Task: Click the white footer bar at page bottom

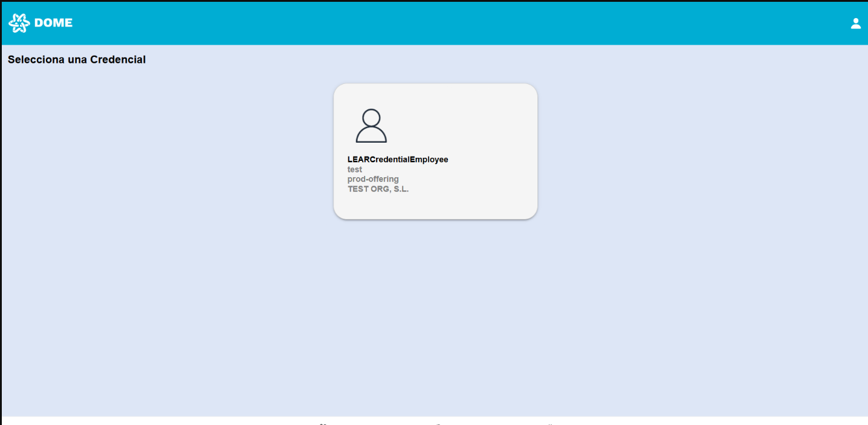Action: (x=181, y=421)
